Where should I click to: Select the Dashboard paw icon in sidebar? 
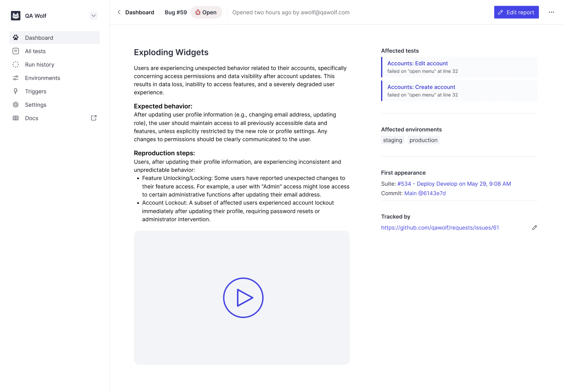[x=16, y=37]
